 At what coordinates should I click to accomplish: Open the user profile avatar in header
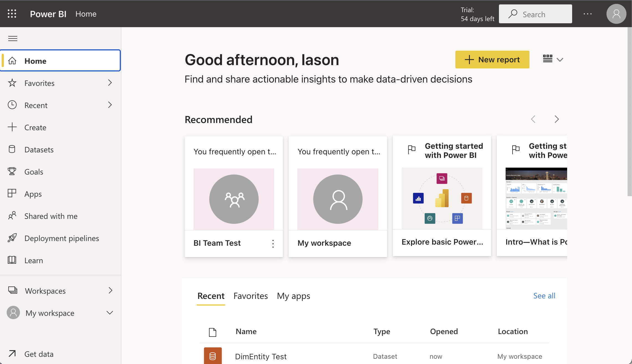click(x=616, y=14)
